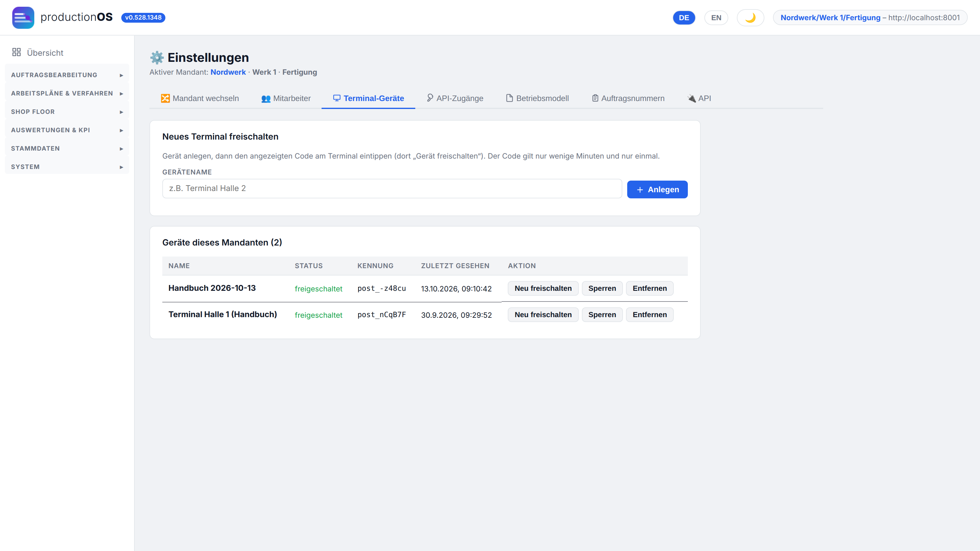Expand the Auftragsbearbeitung section

pyautogui.click(x=67, y=75)
